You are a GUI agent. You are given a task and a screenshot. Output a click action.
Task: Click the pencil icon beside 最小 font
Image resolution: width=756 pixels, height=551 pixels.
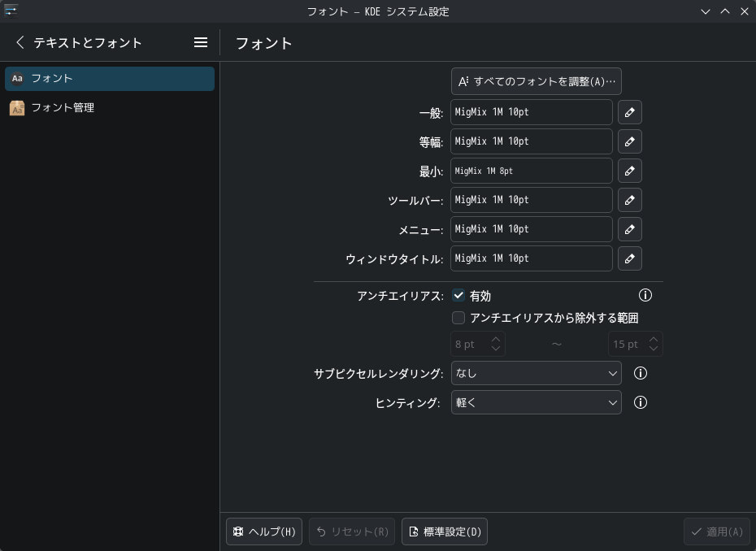pos(630,171)
